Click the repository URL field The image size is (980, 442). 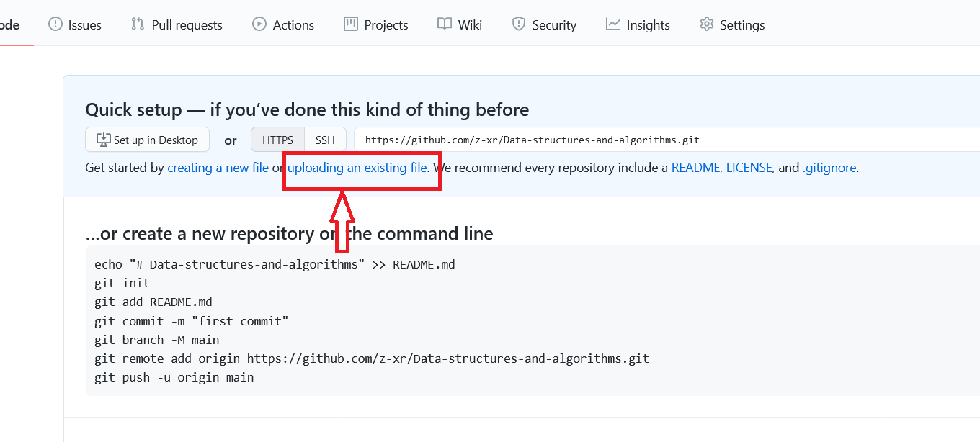pos(667,140)
